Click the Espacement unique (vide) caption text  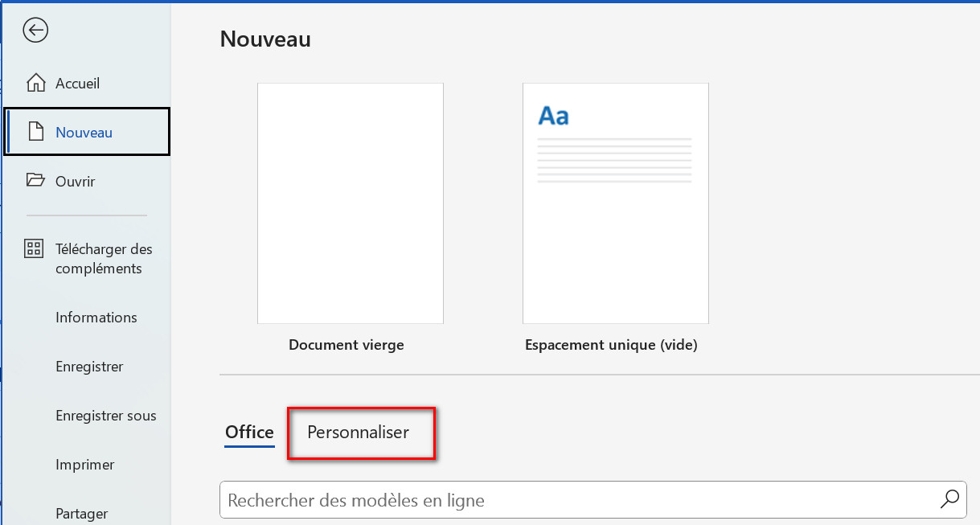[611, 345]
